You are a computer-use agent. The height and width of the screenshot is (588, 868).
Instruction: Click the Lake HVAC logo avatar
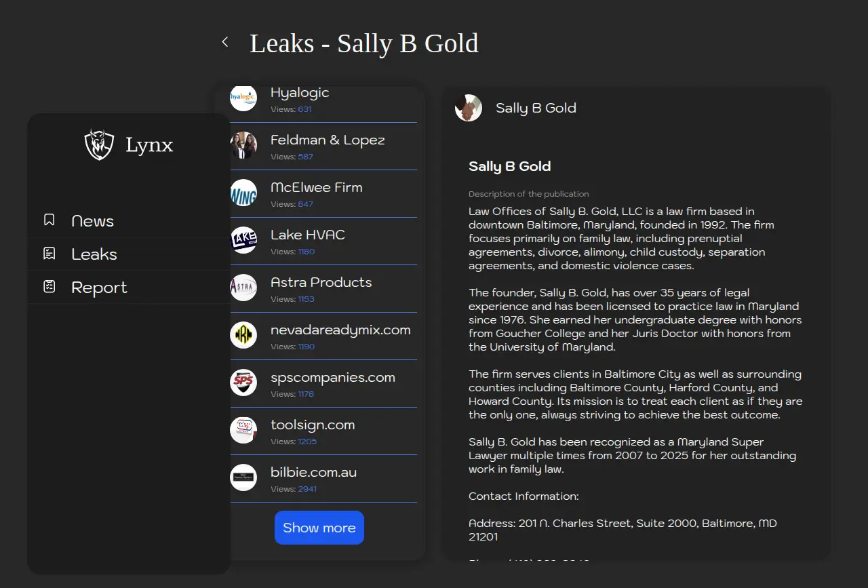point(243,240)
